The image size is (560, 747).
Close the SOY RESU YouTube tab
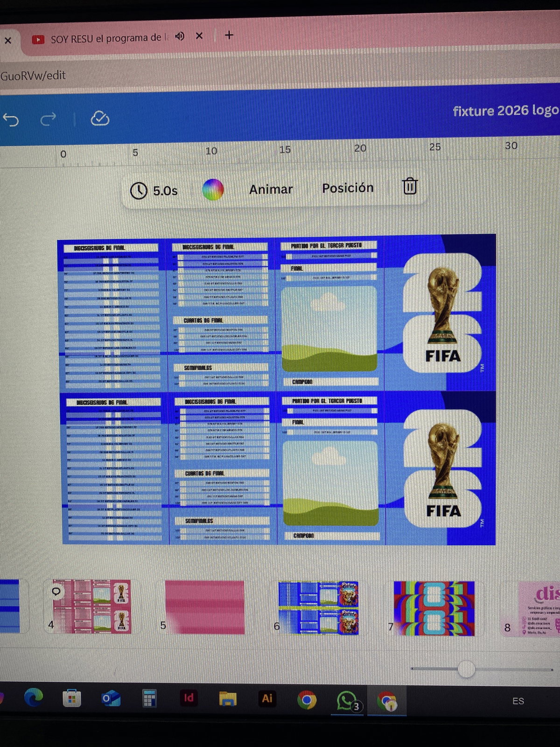click(x=199, y=36)
